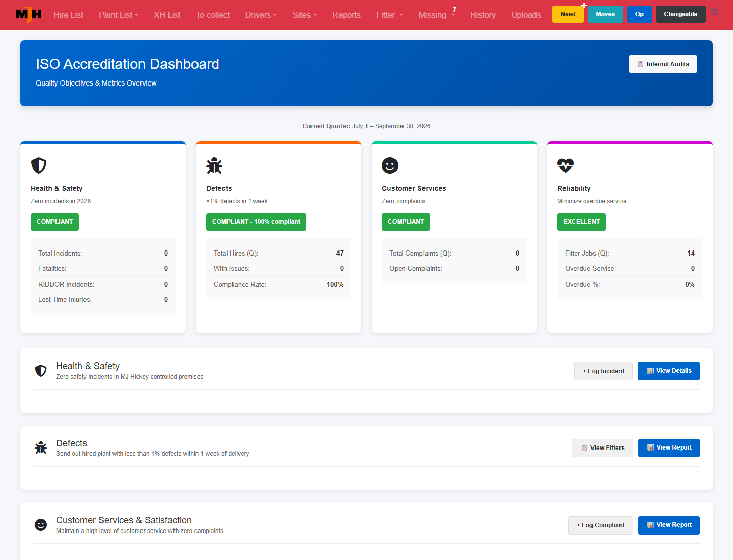The width and height of the screenshot is (733, 560).
Task: Open the Uploads page
Action: click(x=526, y=15)
